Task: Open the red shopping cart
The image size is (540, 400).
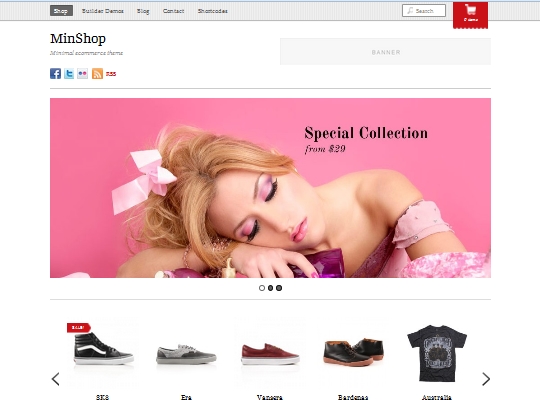Action: (470, 15)
